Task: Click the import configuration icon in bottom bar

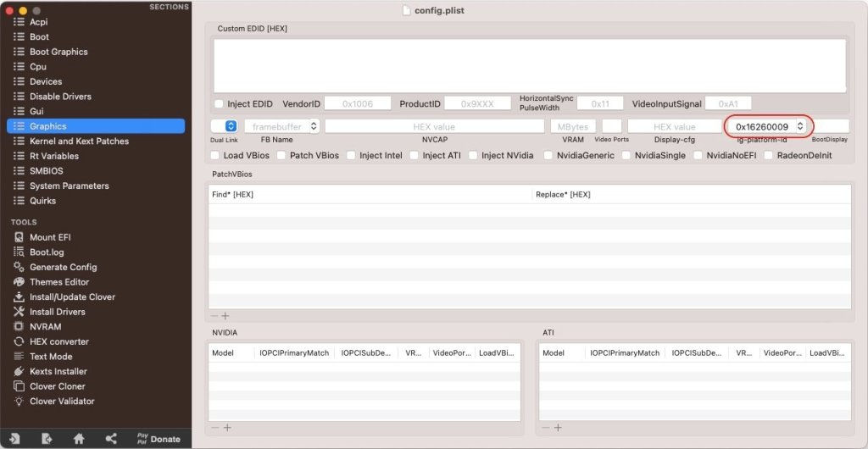Action: (x=15, y=439)
